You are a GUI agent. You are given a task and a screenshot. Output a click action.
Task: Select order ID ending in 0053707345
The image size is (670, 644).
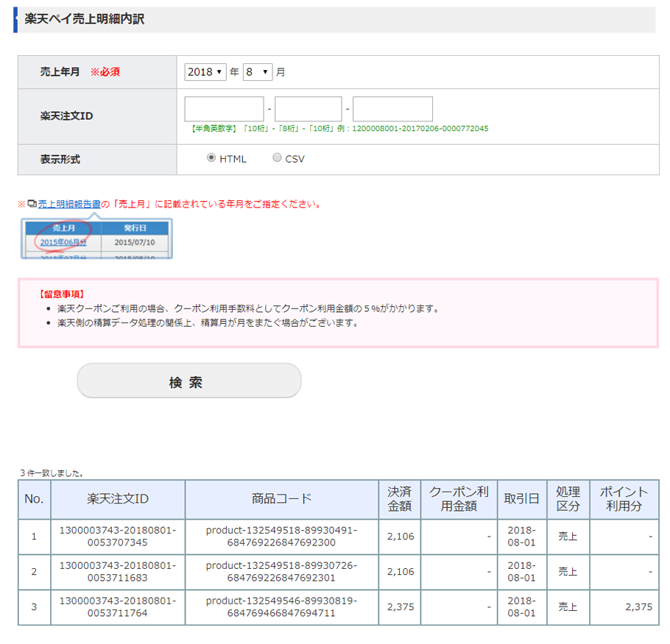pyautogui.click(x=118, y=537)
